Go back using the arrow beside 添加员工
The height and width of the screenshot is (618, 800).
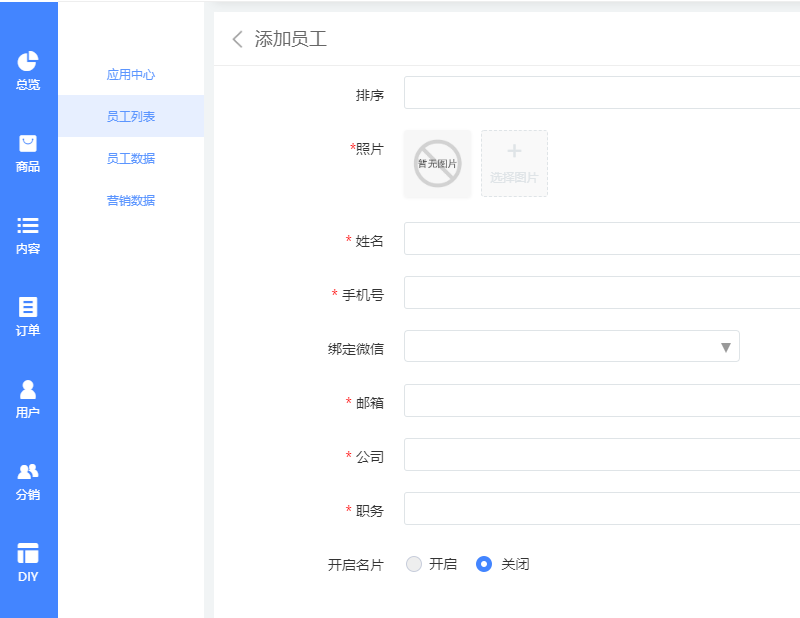point(237,39)
